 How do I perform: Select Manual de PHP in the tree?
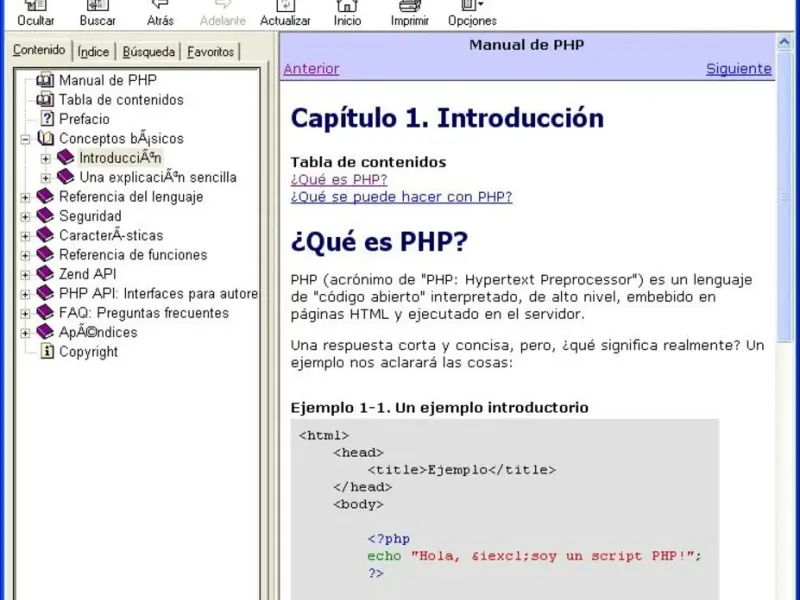[x=108, y=80]
